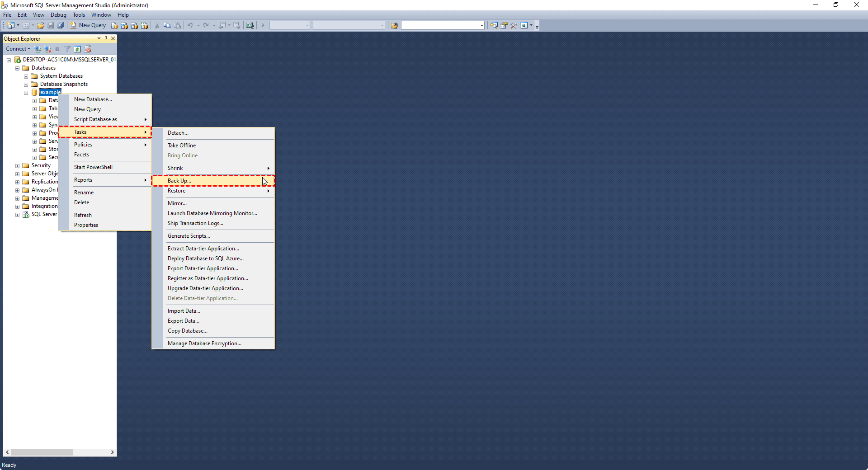Click the Object Explorer horizontal scrollbar
The height and width of the screenshot is (470, 868).
tap(60, 452)
